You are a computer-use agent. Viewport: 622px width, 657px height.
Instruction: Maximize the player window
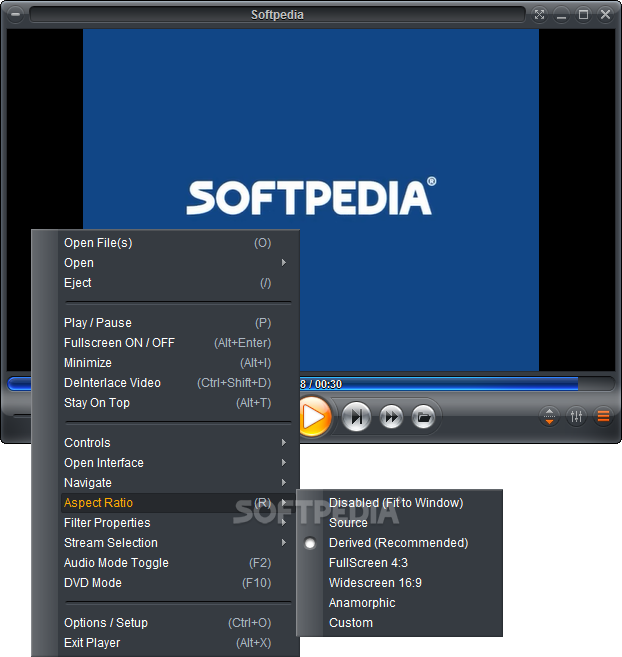tap(583, 15)
